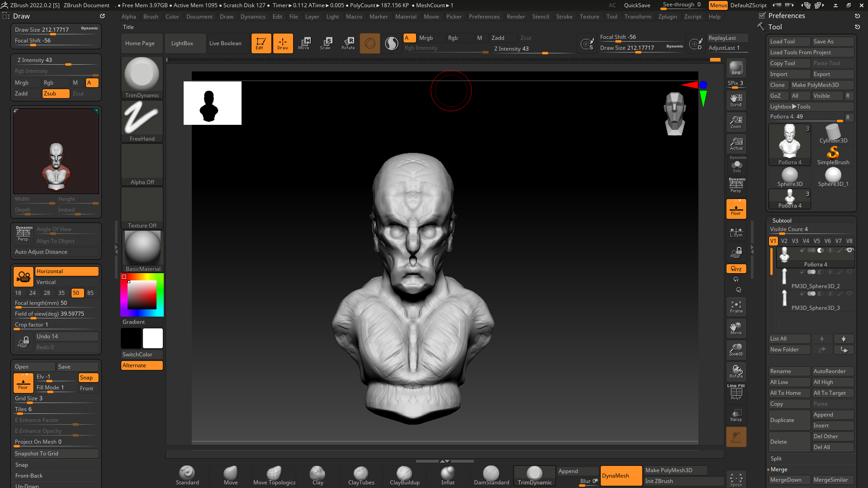Expand the Split section
This screenshot has height=488, width=868.
[x=776, y=459]
